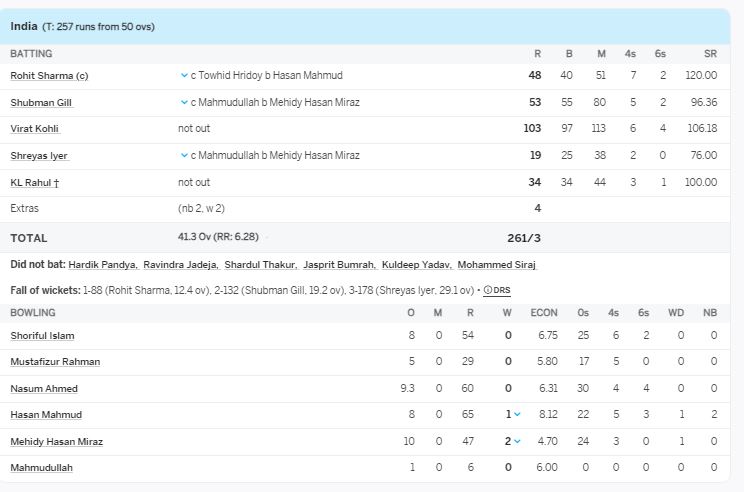The image size is (744, 492).
Task: Open Shardul Thakur's profile link
Action: pos(266,265)
